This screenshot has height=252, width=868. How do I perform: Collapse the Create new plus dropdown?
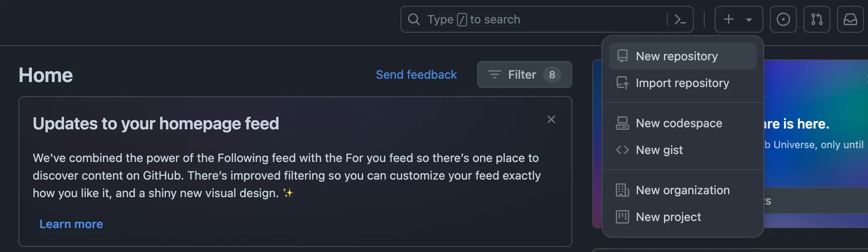point(738,19)
